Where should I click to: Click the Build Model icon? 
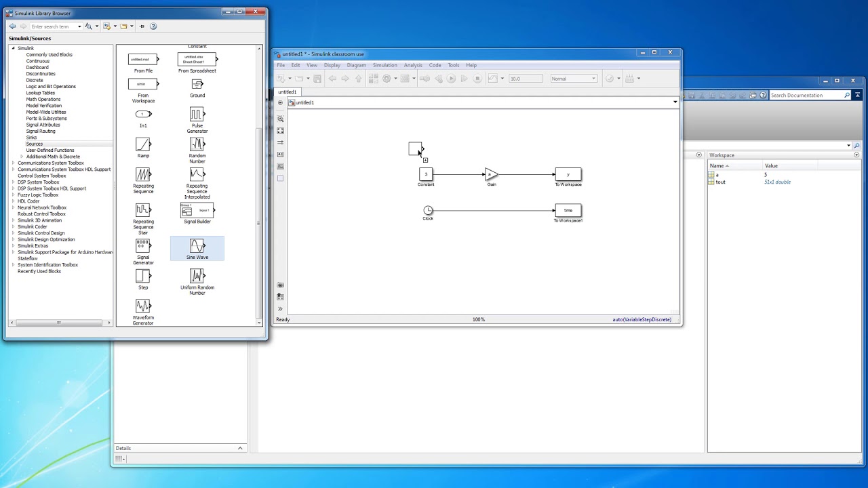pyautogui.click(x=629, y=79)
